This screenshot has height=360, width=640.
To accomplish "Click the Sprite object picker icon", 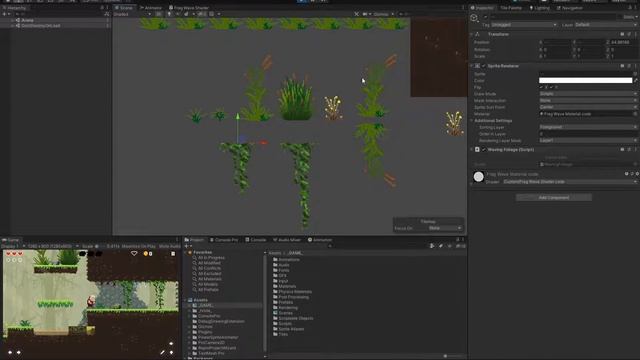I will [635, 74].
